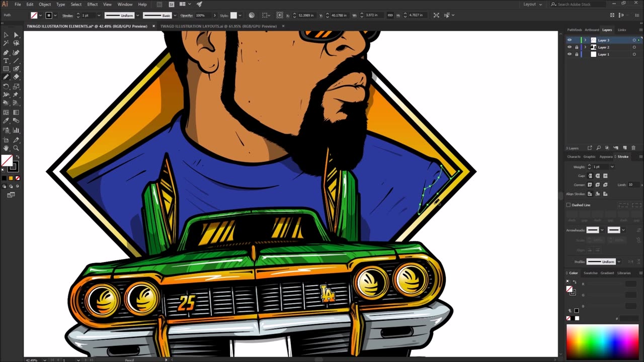Select the Magic Wand tool
This screenshot has width=644, height=362.
click(x=6, y=44)
